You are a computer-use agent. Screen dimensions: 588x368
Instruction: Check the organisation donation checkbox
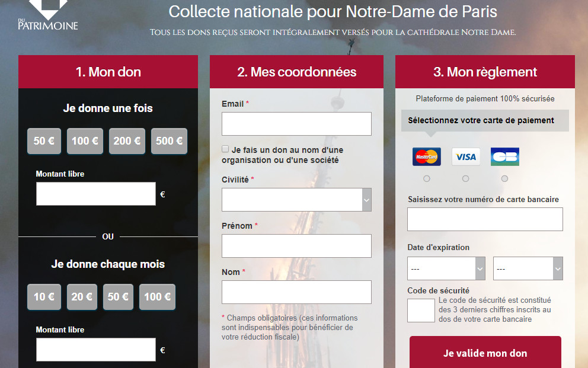pyautogui.click(x=225, y=149)
